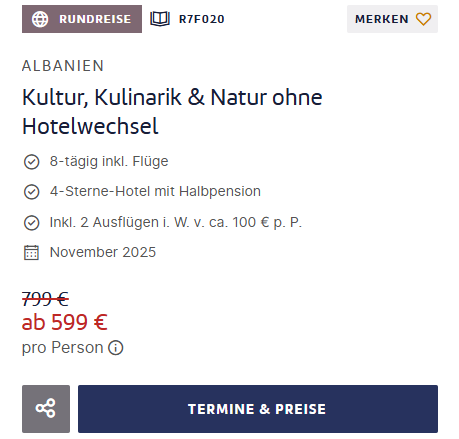Click the calendar icon beside November 2025
This screenshot has height=439, width=459.
[31, 252]
